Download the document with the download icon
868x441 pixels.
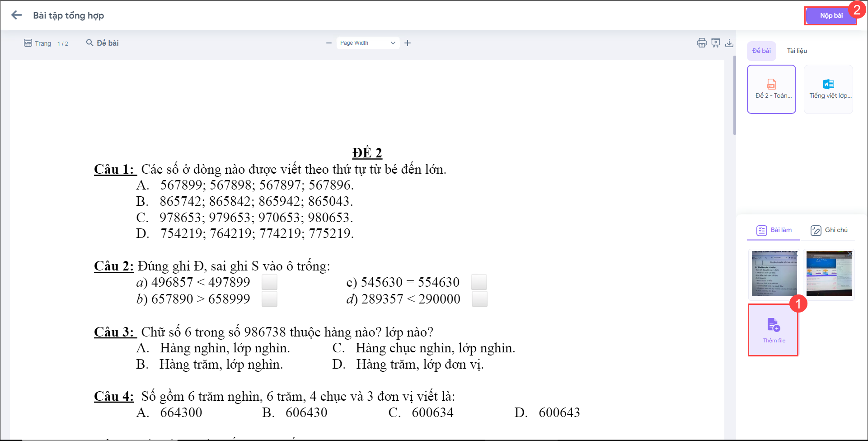(x=729, y=43)
